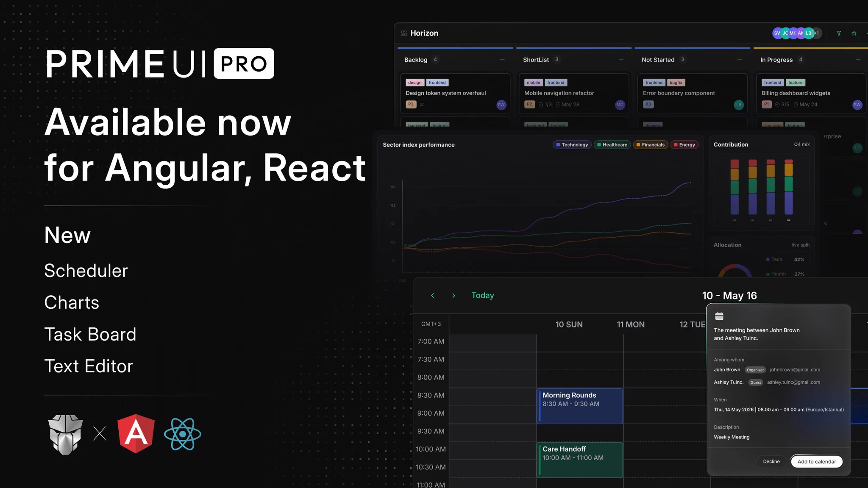Decline the meeting invitation
868x488 pixels.
771,462
